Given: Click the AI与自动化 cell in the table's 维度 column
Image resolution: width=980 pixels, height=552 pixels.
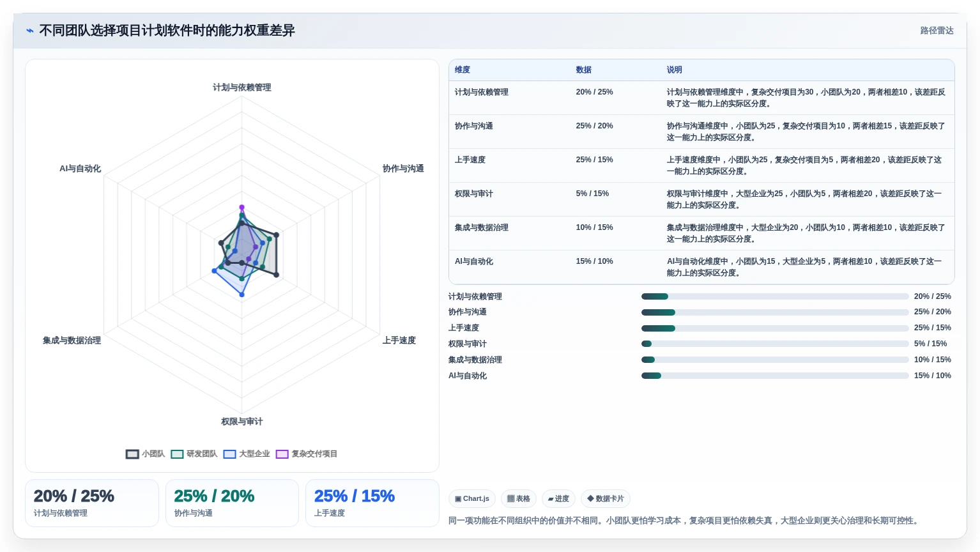Looking at the screenshot, I should click(x=474, y=261).
